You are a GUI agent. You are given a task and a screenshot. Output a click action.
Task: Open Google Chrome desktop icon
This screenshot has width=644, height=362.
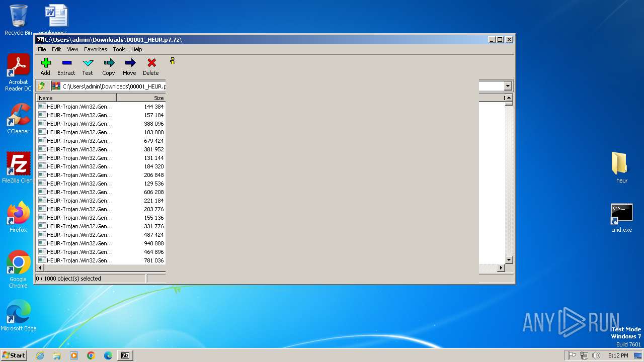click(x=18, y=269)
